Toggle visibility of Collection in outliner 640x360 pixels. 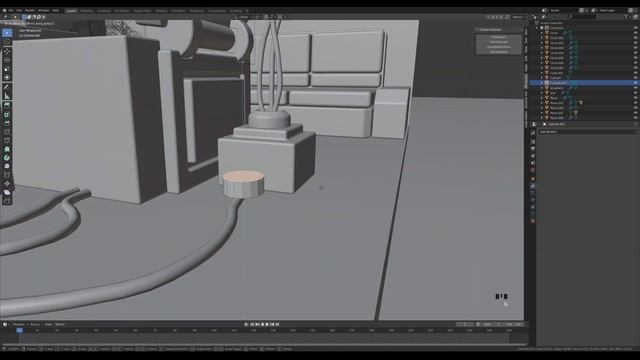click(636, 28)
